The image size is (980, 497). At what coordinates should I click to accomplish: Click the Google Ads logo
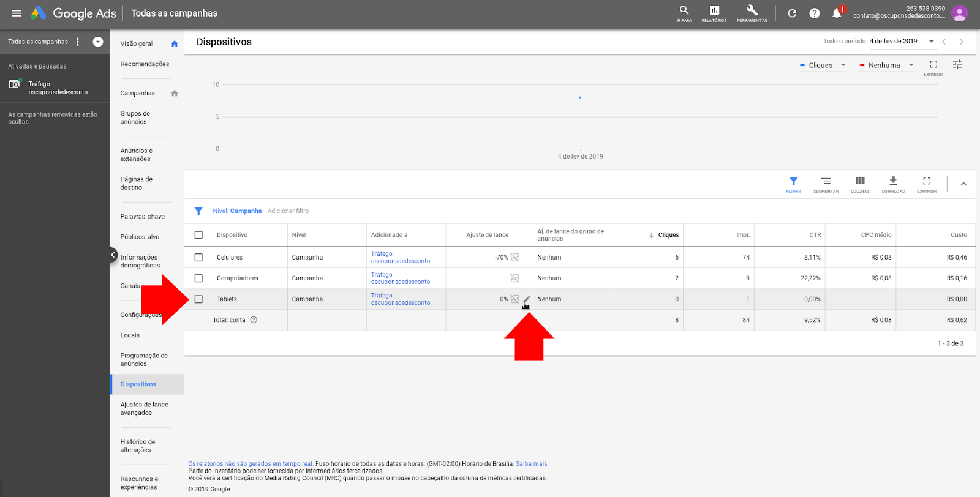[x=73, y=13]
